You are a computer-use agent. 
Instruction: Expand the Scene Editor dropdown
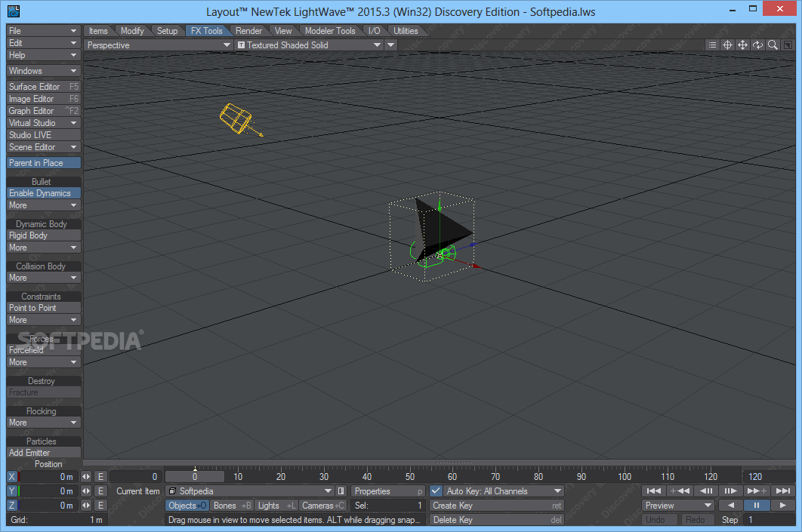click(x=44, y=146)
